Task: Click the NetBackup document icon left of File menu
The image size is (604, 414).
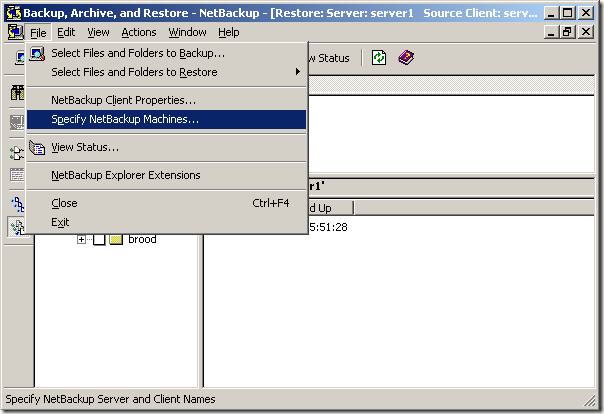Action: 15,32
